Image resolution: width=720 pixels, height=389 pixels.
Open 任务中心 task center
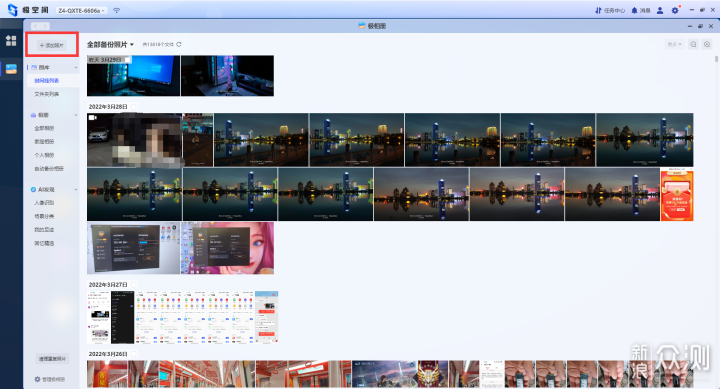[x=610, y=10]
